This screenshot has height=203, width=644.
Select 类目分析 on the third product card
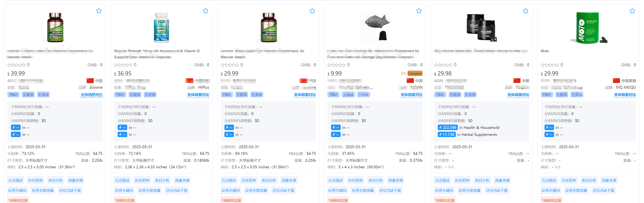click(269, 180)
